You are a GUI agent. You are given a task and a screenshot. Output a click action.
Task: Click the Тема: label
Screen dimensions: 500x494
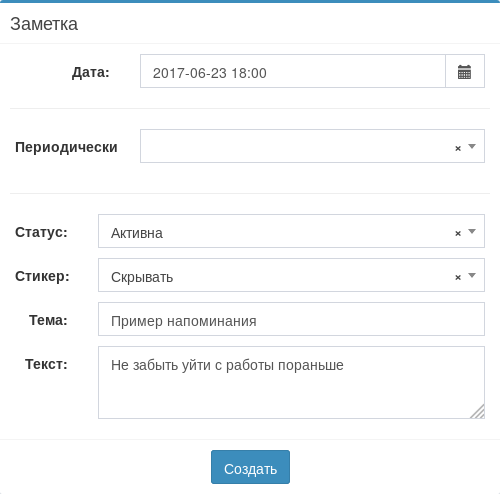[48, 320]
